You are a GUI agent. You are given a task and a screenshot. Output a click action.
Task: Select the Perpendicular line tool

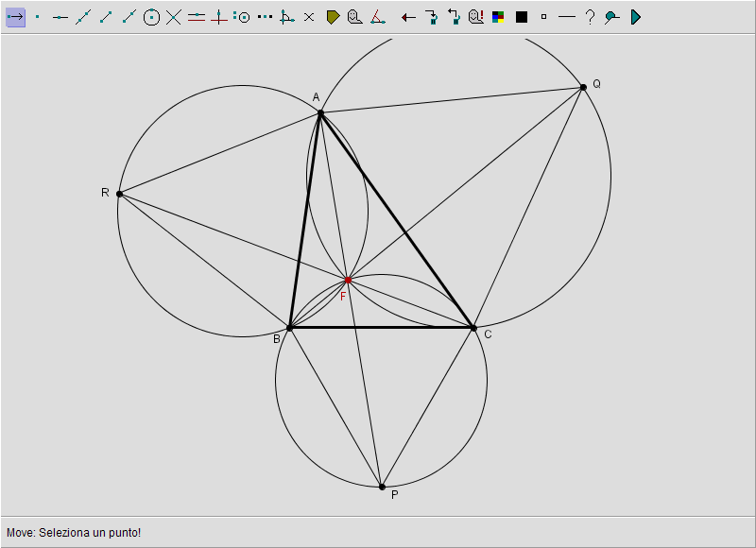[x=219, y=17]
